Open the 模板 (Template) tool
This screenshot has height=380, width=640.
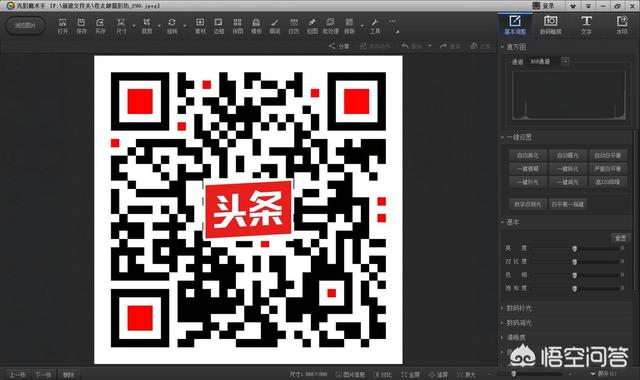(256, 26)
